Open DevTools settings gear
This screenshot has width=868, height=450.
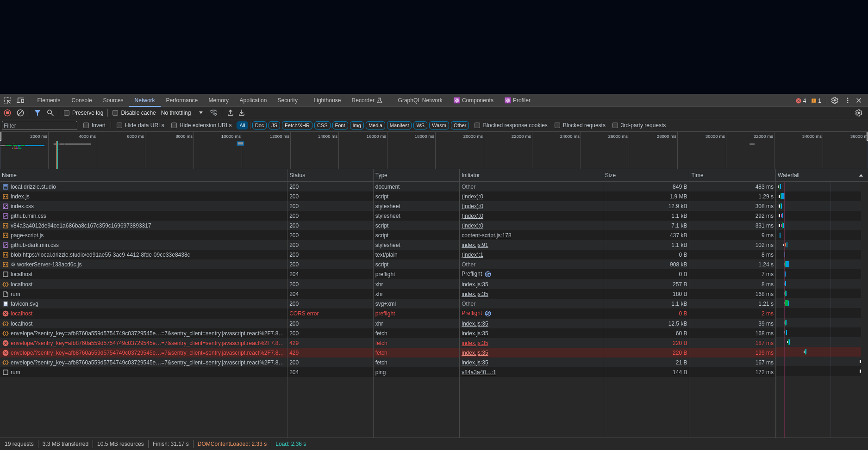tap(835, 100)
